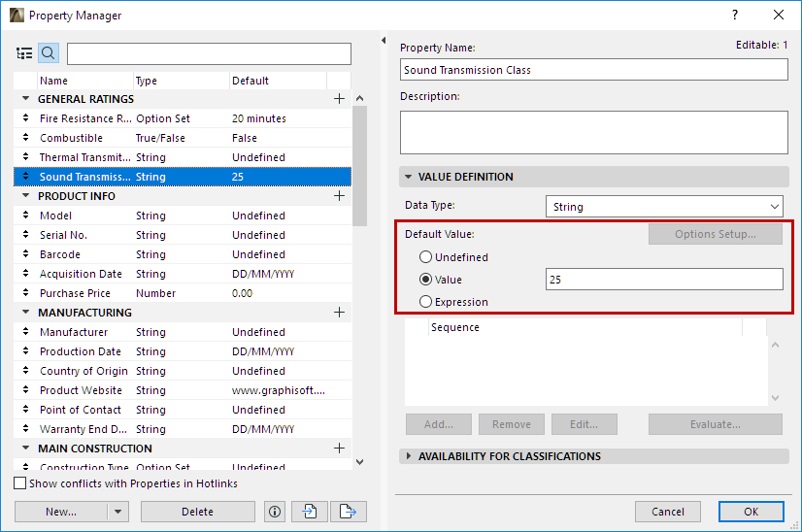Switch to the tree list view icon
This screenshot has width=802, height=532.
point(24,53)
